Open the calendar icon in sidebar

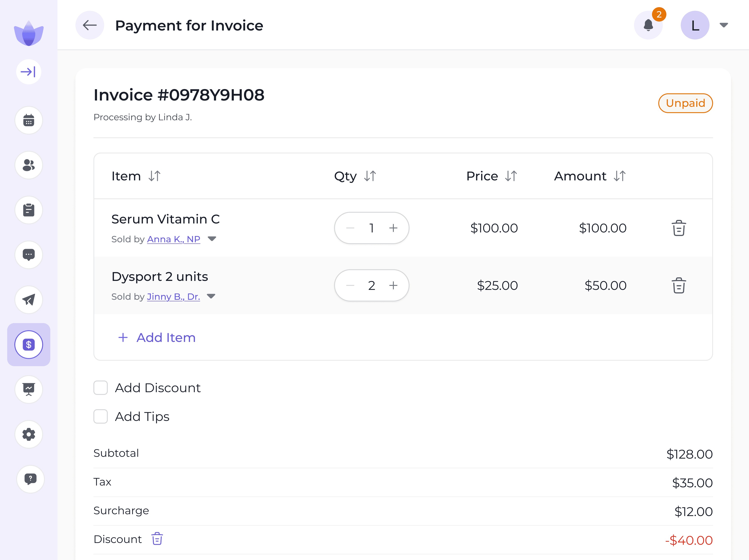click(29, 120)
